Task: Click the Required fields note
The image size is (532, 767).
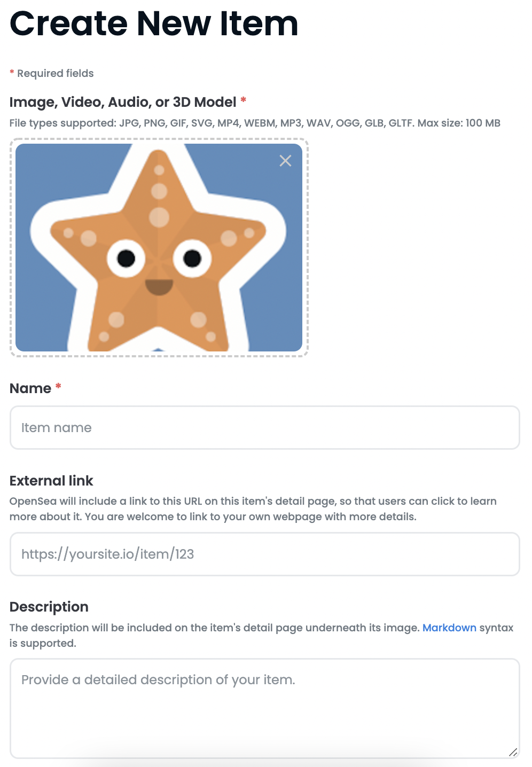Action: [x=52, y=73]
